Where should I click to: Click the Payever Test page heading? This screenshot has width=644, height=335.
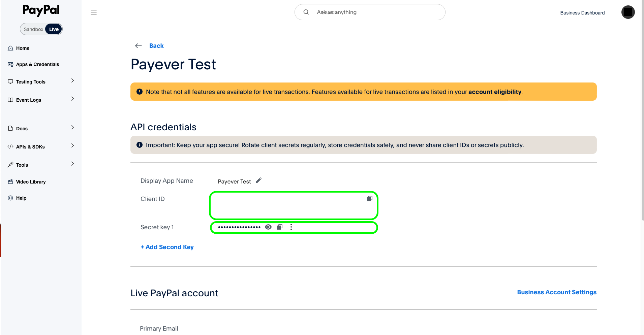pos(173,64)
